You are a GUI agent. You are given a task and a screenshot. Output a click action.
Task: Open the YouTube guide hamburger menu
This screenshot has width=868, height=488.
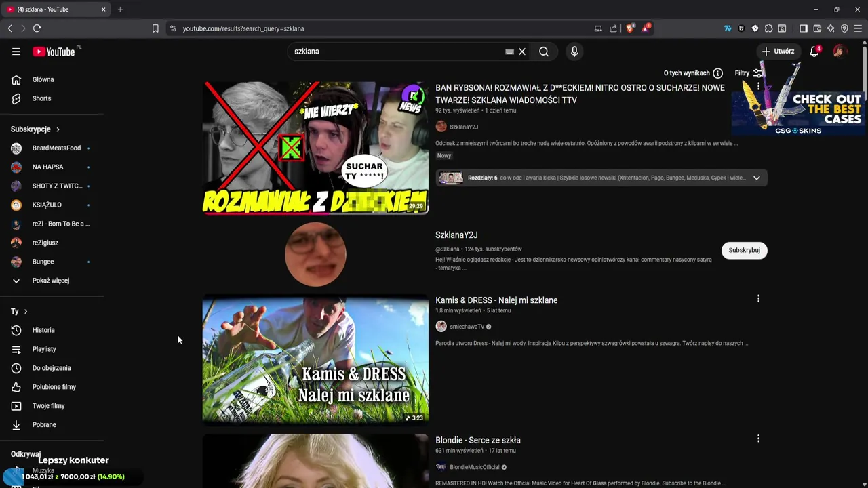tap(16, 52)
